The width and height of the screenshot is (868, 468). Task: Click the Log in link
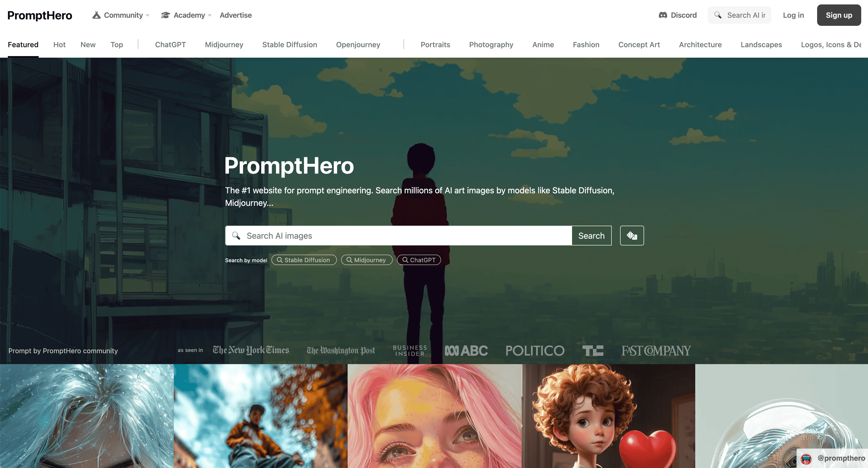tap(793, 15)
